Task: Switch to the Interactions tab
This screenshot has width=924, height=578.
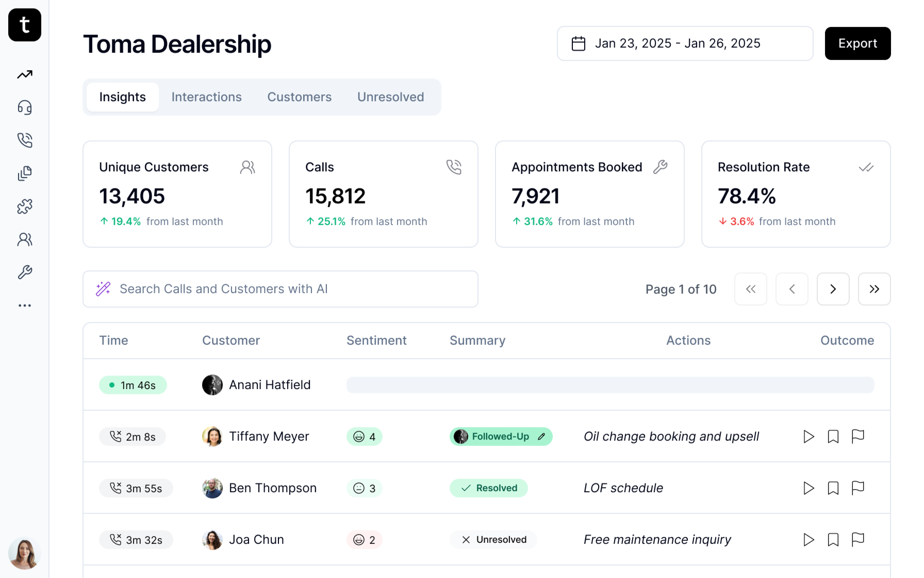Action: coord(206,97)
